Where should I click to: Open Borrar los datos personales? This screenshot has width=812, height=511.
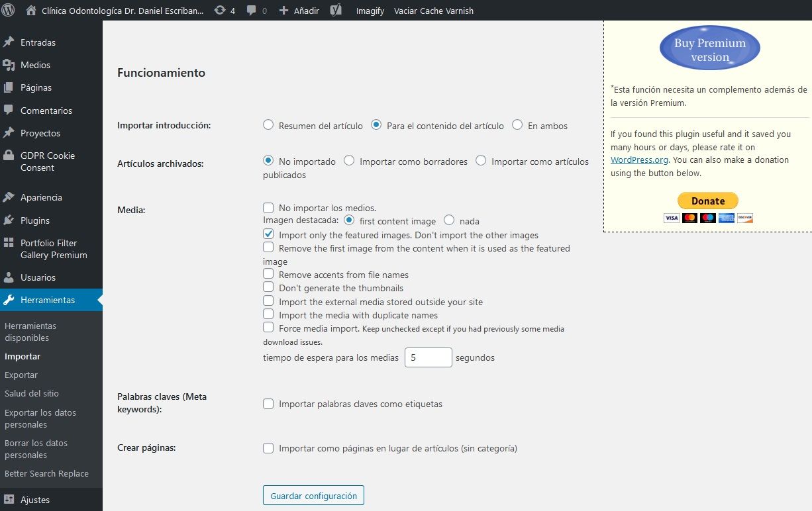click(36, 449)
